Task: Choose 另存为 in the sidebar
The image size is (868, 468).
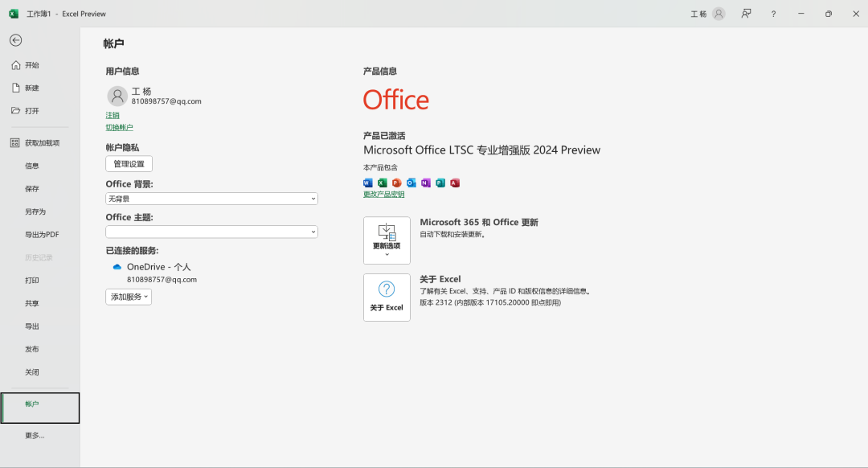Action: coord(35,211)
